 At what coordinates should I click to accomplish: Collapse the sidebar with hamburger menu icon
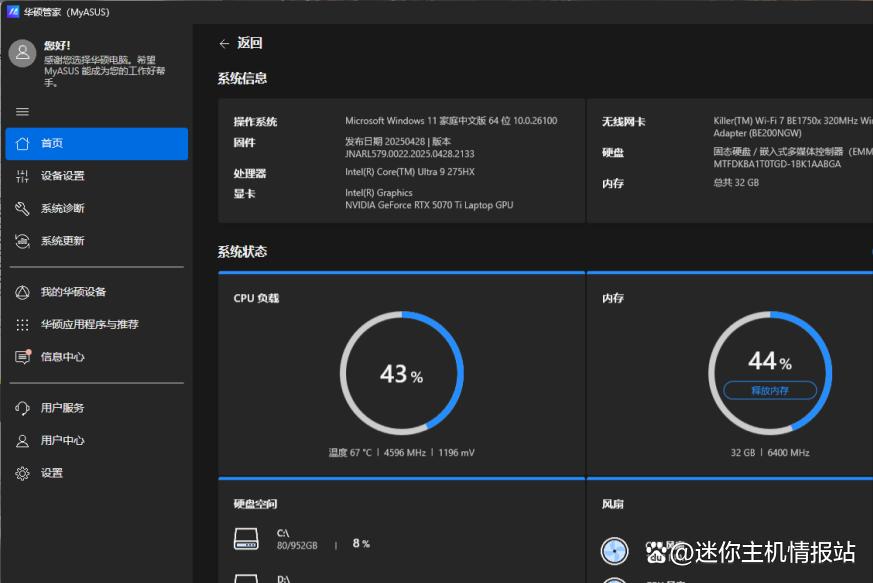22,112
